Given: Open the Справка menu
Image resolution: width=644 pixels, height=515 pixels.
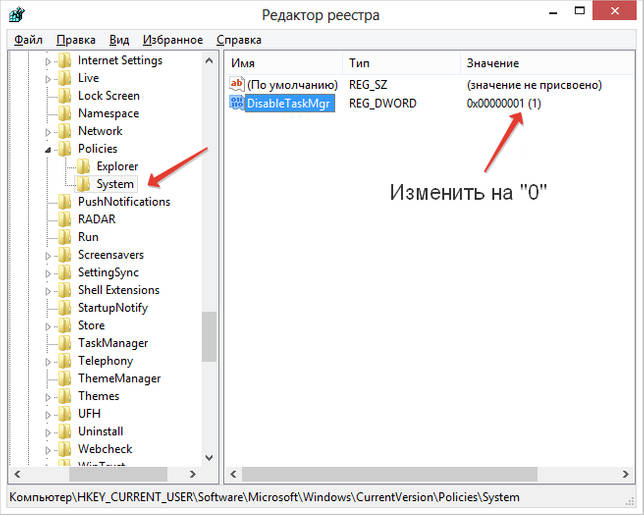Looking at the screenshot, I should (x=239, y=40).
